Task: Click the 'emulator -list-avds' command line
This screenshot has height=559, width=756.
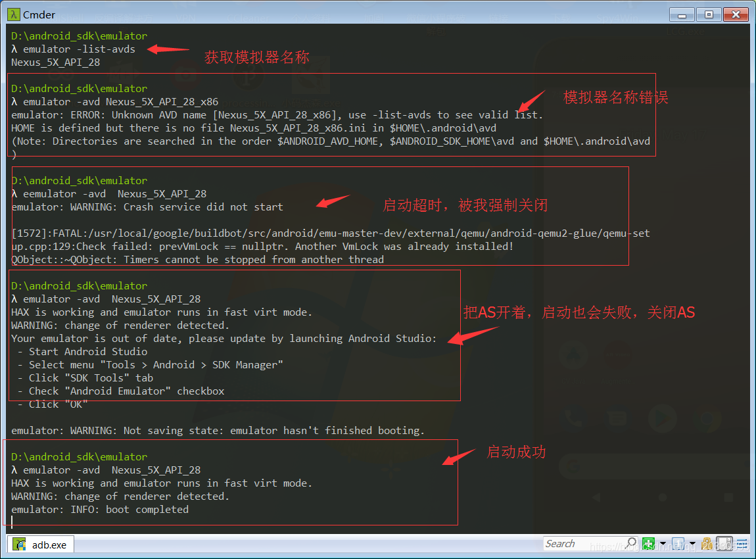Action: (73, 49)
